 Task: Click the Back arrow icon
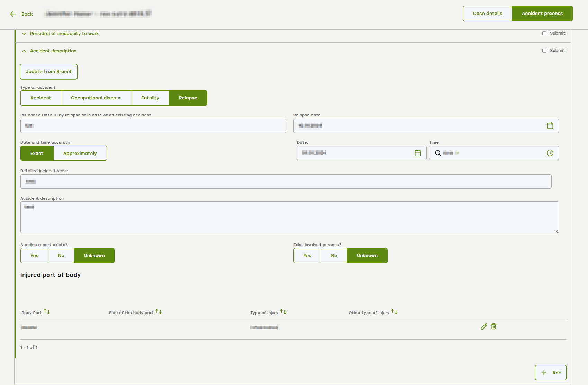click(x=13, y=14)
